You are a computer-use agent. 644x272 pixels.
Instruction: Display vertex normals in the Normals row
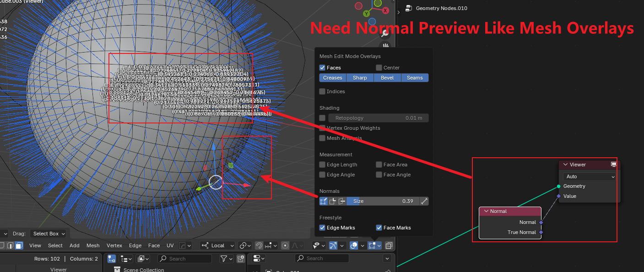pos(324,201)
